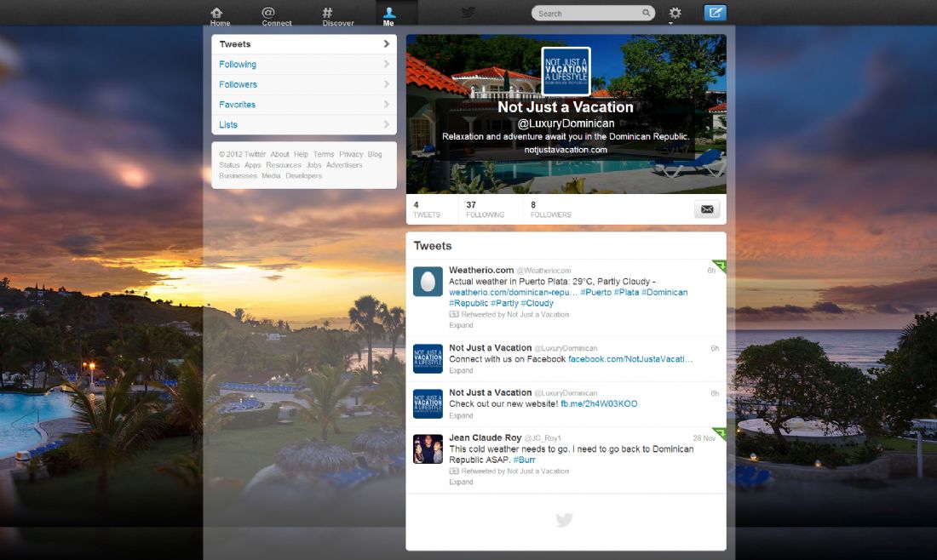Screen dimensions: 937x560
Task: Open the Blog footer link
Action: (375, 154)
